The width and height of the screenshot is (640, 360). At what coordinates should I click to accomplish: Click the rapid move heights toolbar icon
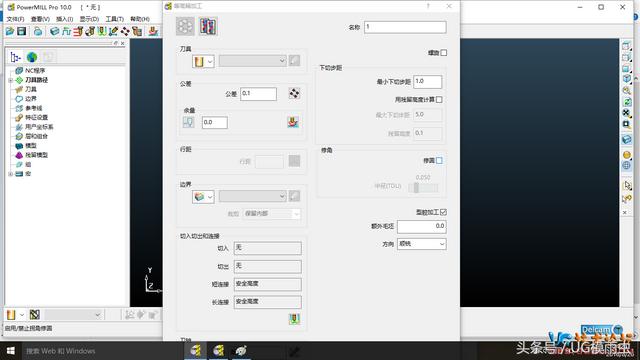(78, 31)
